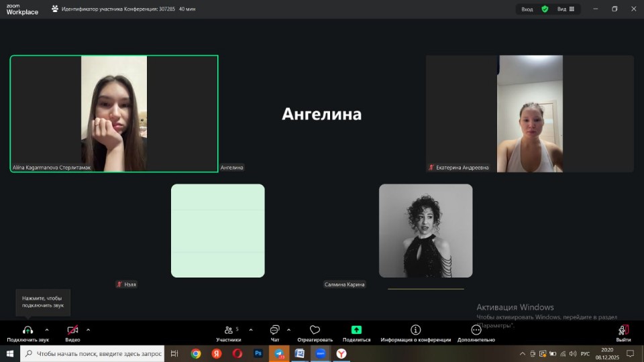Expand audio options arrow beside Подключить звук
Image resolution: width=644 pixels, height=362 pixels.
47,330
